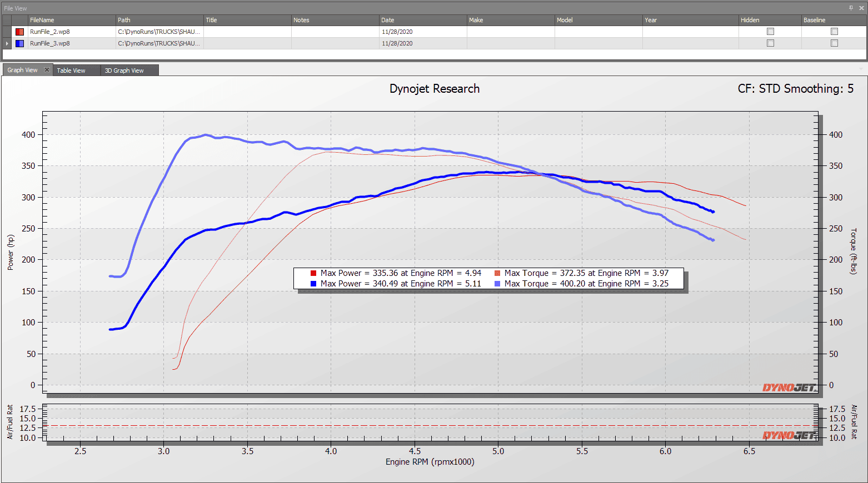
Task: Click the blue RunFile_3 color swatch
Action: click(x=19, y=43)
